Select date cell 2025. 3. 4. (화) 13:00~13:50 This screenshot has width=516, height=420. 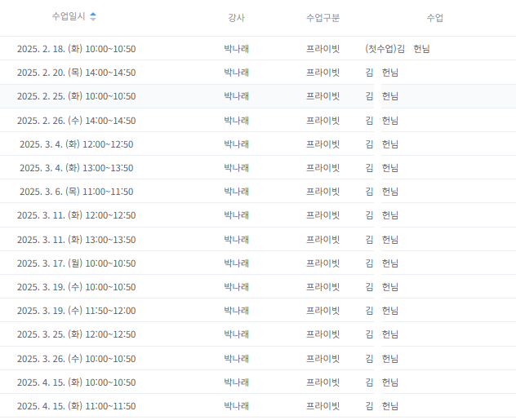click(x=77, y=168)
